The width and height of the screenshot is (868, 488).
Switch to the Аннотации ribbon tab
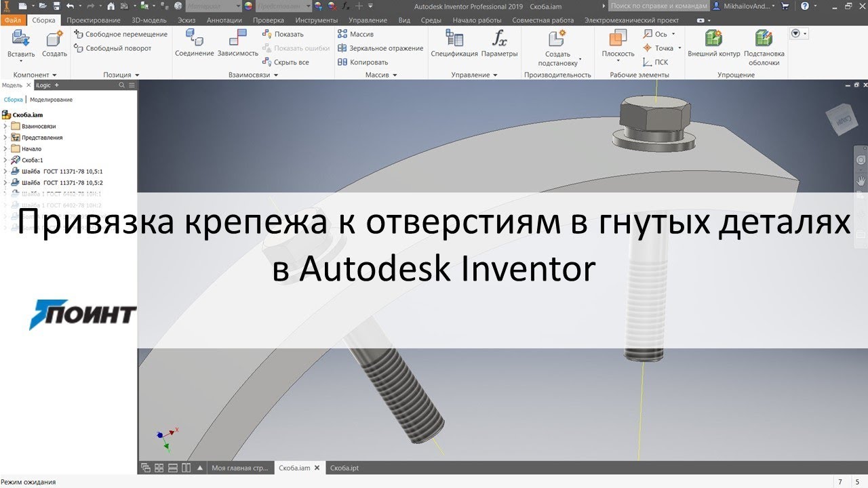[224, 20]
